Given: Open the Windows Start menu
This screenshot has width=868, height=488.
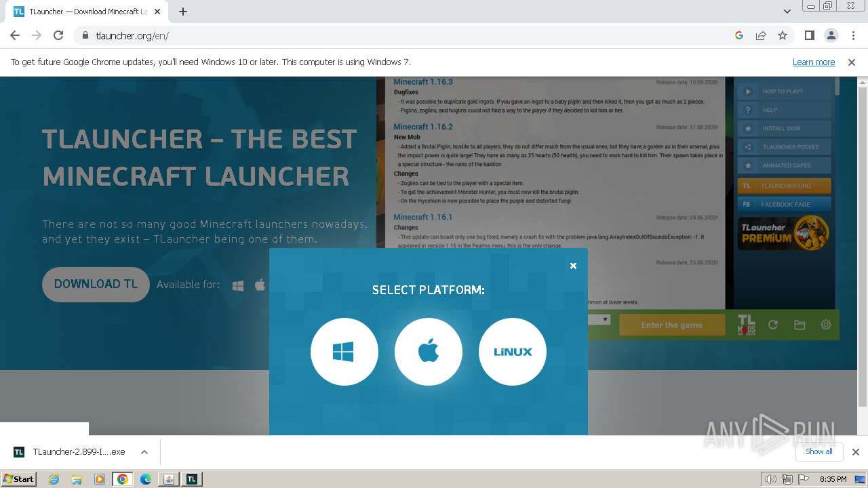Looking at the screenshot, I should [x=19, y=479].
